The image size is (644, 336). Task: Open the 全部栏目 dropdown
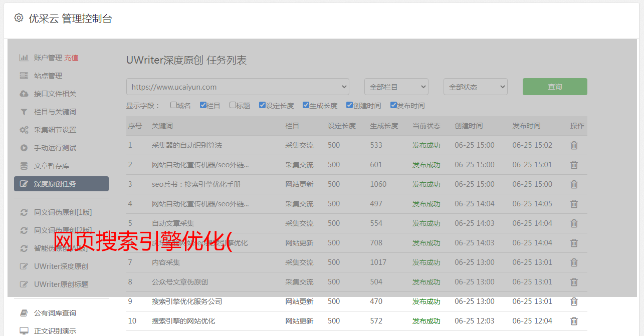pos(396,87)
